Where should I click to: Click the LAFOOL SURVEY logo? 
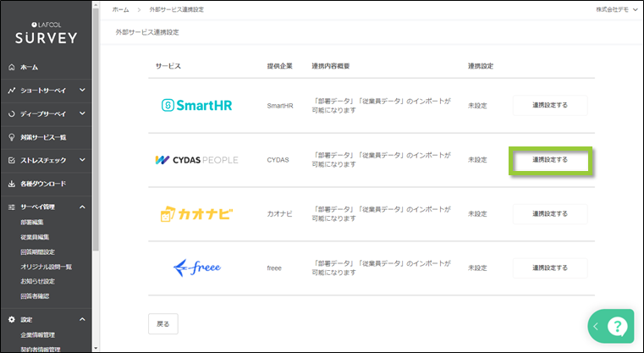tap(47, 33)
